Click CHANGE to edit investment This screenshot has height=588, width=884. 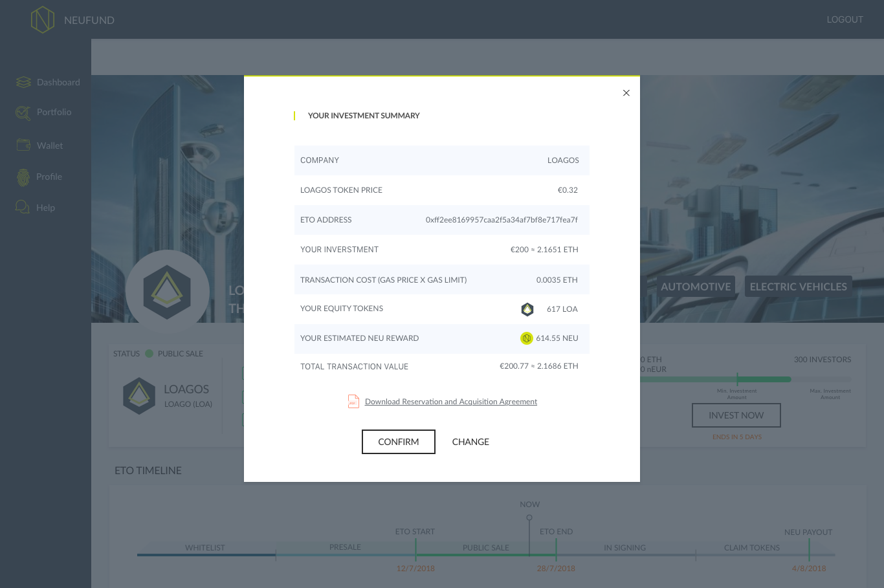point(470,442)
